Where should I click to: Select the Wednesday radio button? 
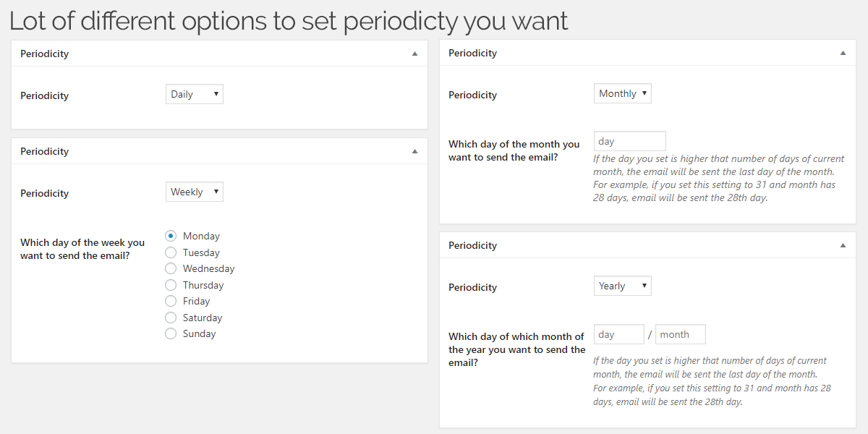click(x=171, y=268)
